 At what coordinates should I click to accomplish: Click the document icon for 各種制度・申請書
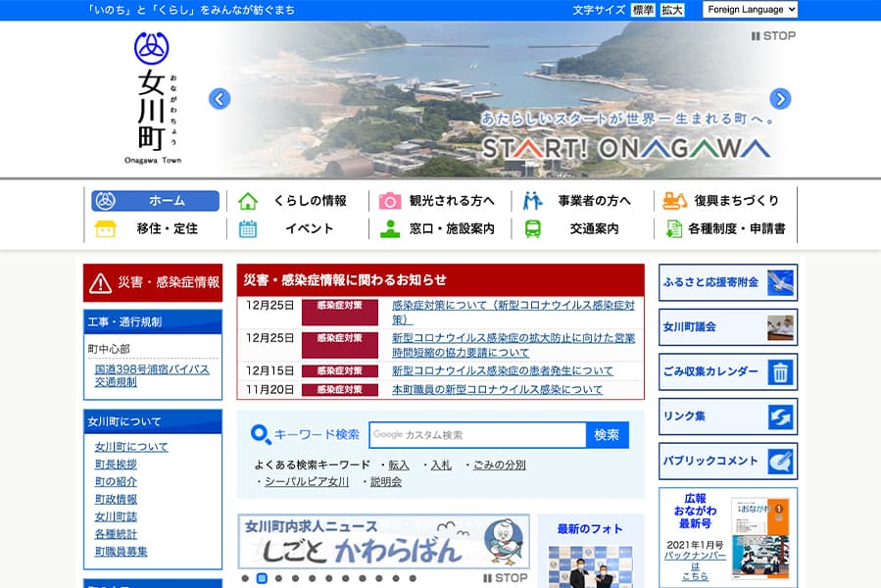tap(673, 228)
